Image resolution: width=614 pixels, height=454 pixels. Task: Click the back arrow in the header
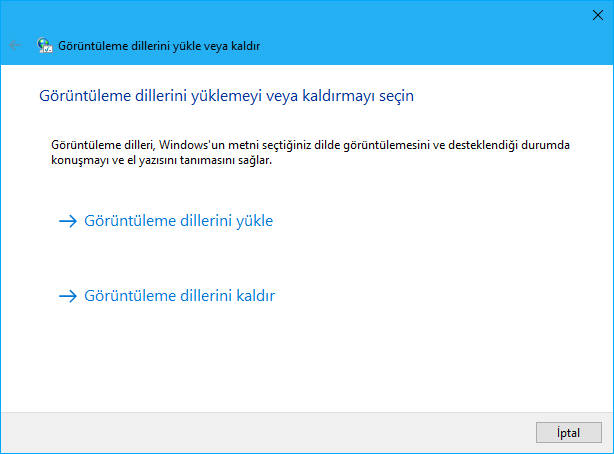click(x=15, y=45)
